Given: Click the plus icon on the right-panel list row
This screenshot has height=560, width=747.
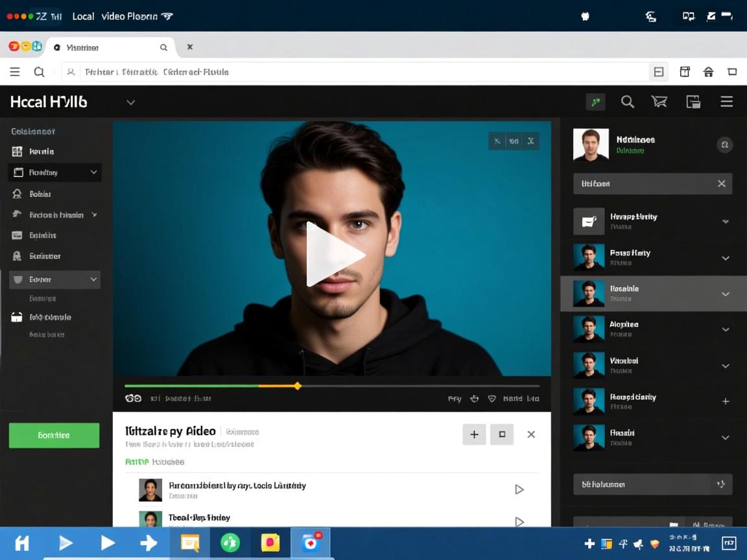Looking at the screenshot, I should pos(726,402).
